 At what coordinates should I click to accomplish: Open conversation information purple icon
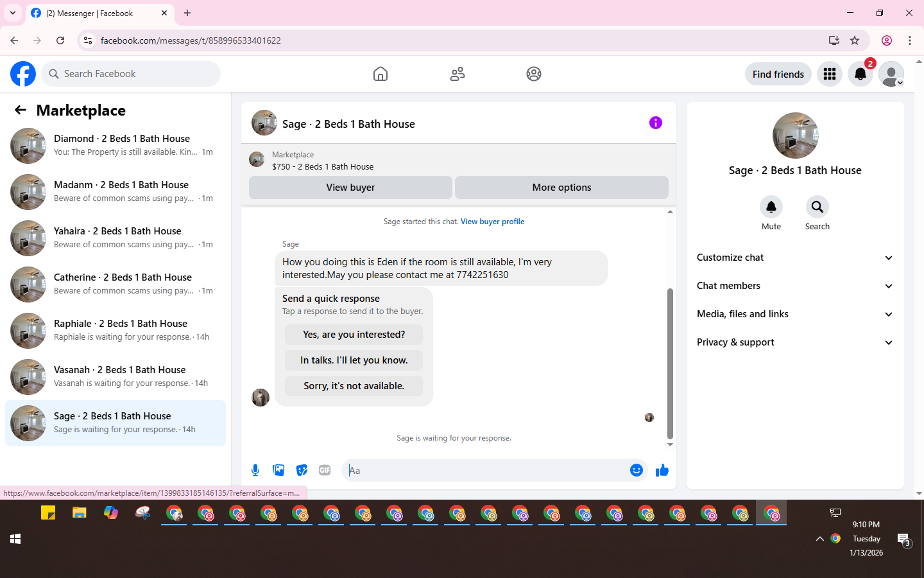click(x=656, y=123)
